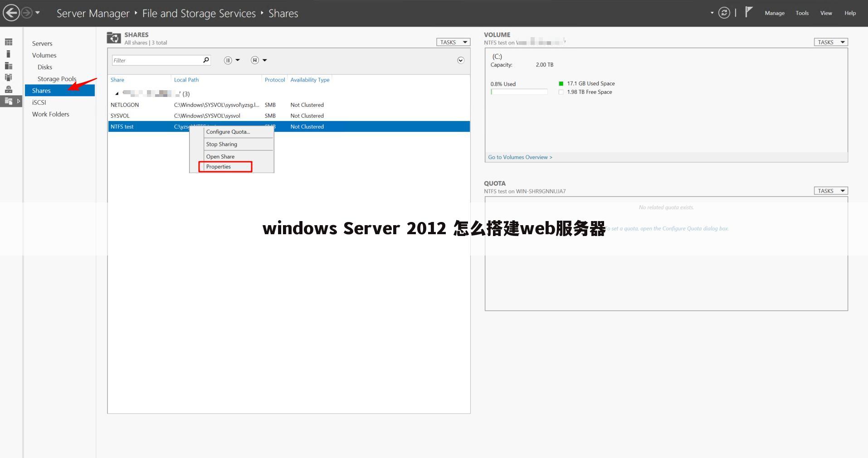Screen dimensions: 868x458
Task: Click the File and Storage Services sidebar icon
Action: [9, 101]
